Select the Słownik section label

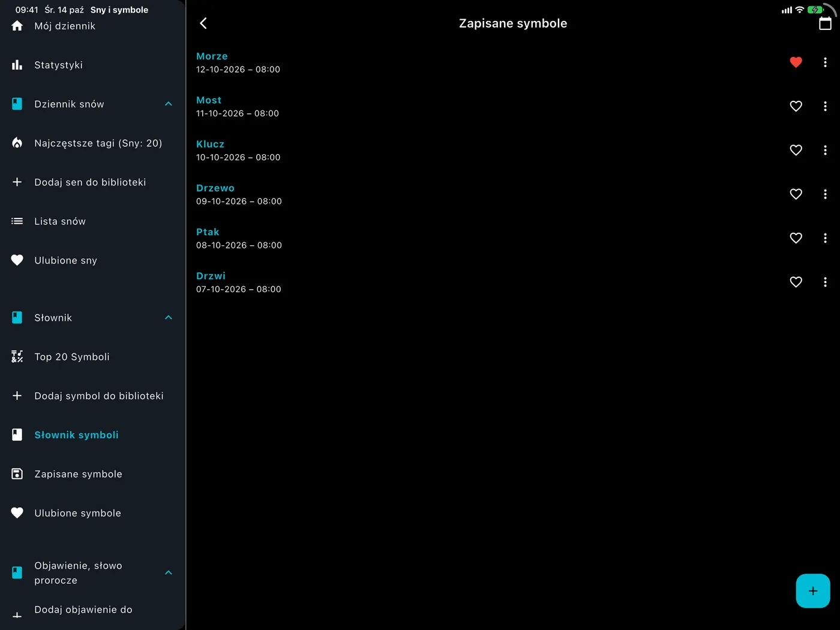tap(53, 317)
